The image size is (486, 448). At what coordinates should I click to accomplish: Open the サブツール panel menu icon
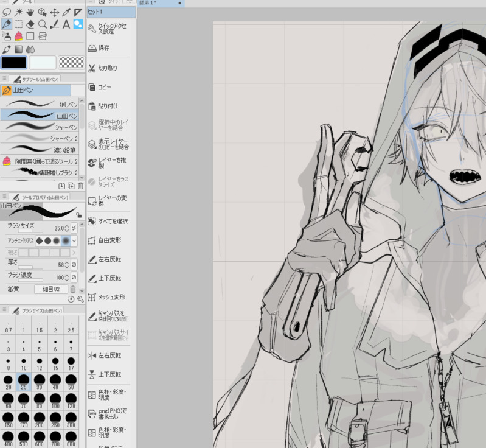(x=4, y=79)
